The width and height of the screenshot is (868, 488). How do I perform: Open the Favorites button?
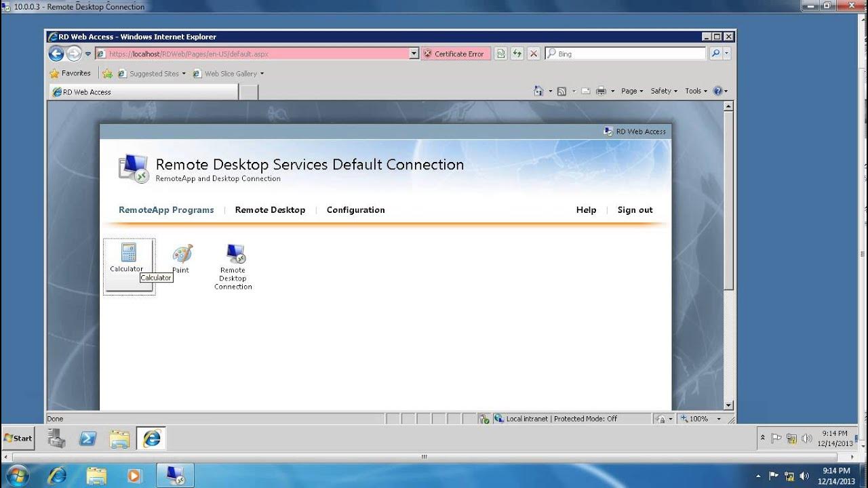[x=71, y=73]
